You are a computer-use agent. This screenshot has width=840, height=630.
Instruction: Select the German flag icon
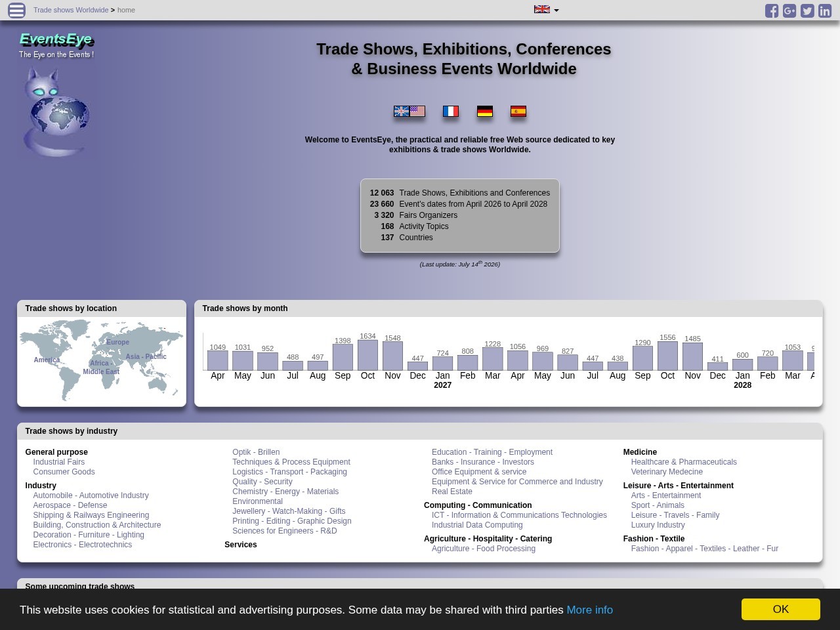click(x=485, y=112)
